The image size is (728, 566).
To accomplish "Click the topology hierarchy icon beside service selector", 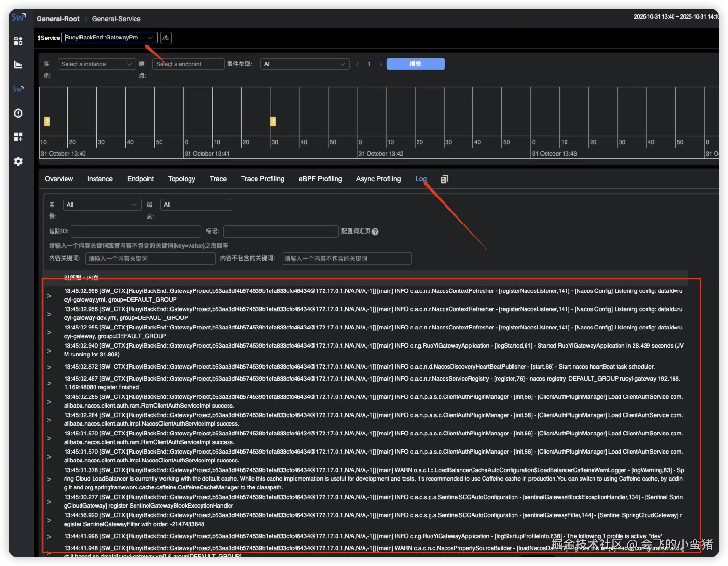I will [x=166, y=38].
